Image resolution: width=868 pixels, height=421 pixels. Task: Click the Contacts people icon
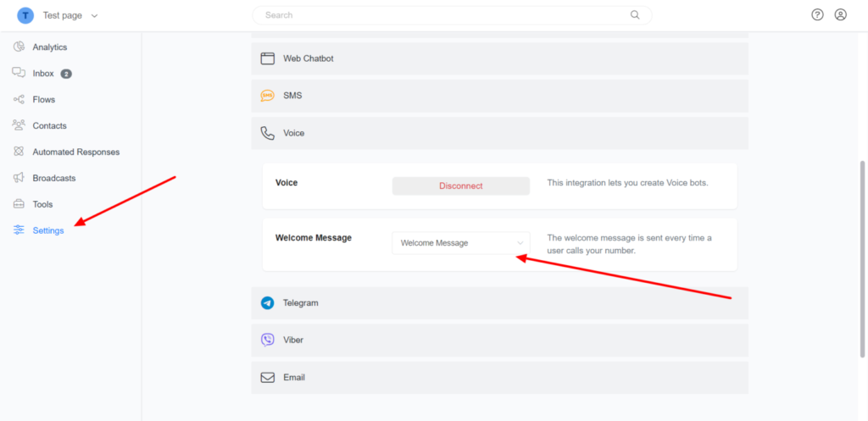click(19, 125)
